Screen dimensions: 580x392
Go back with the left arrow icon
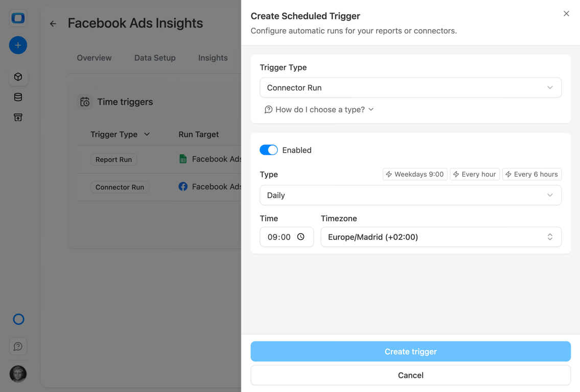(x=53, y=23)
